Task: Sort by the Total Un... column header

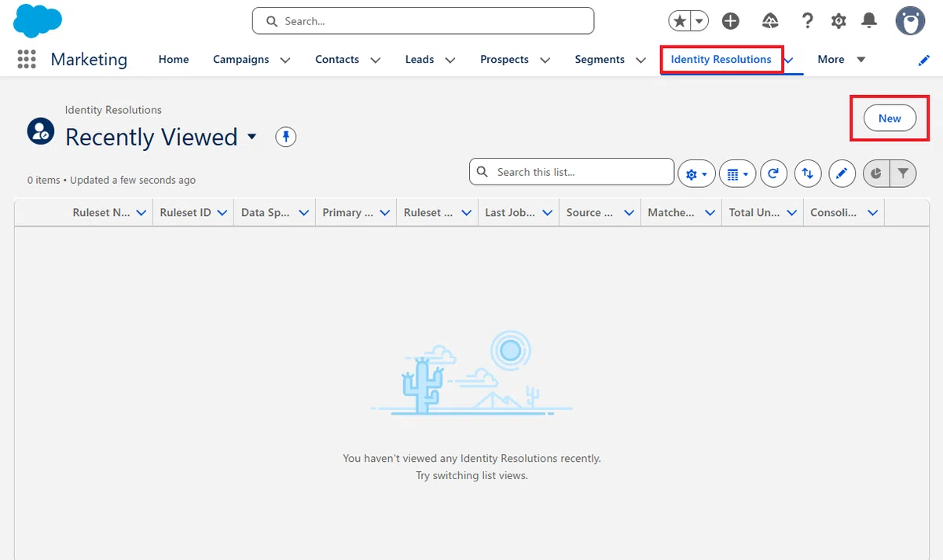Action: [753, 213]
